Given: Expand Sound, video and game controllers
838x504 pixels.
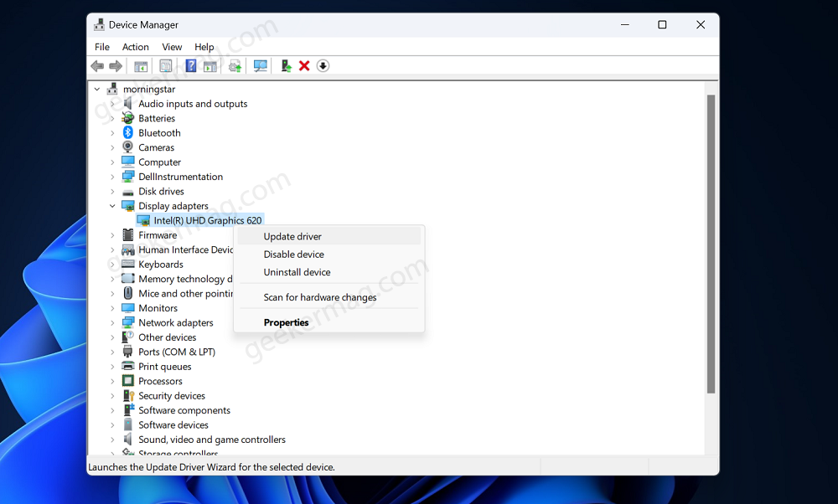Looking at the screenshot, I should 112,440.
